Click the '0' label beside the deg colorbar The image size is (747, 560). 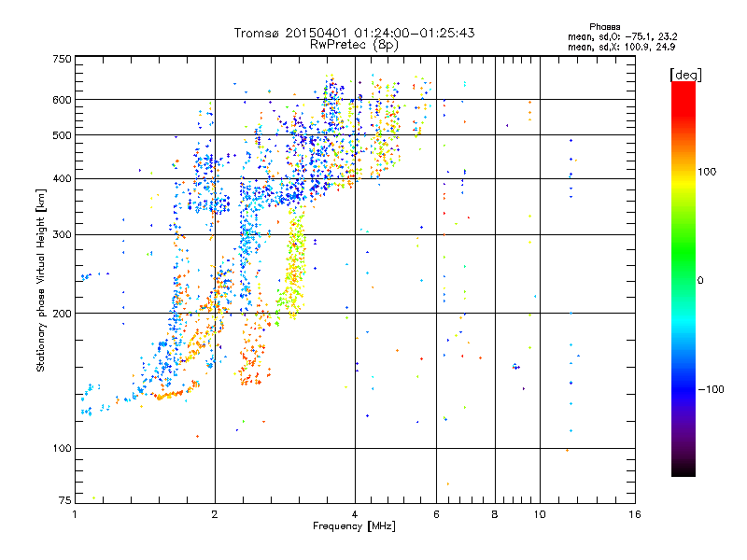(x=700, y=281)
